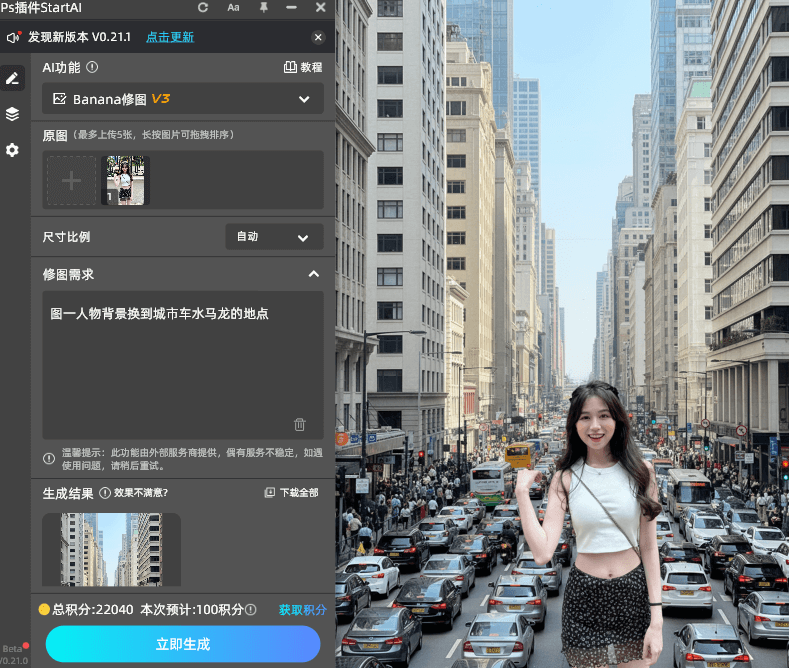Click the refresh icon in the title bar
Image resolution: width=789 pixels, height=668 pixels.
pos(203,8)
